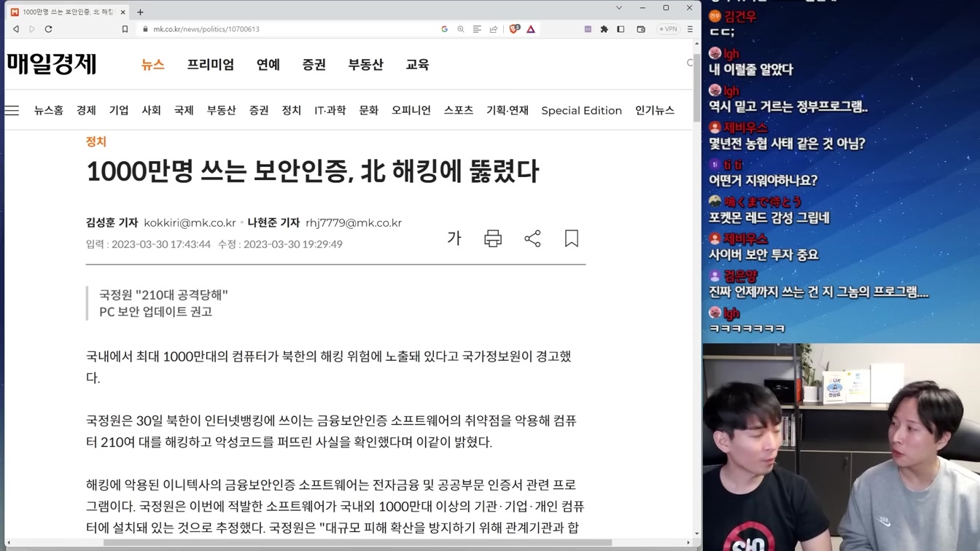Select the 뉴스 top menu
The width and height of the screenshot is (980, 551).
pyautogui.click(x=153, y=64)
